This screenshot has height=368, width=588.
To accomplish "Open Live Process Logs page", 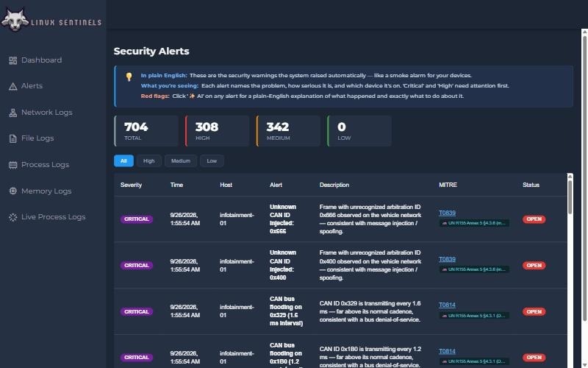I will (53, 216).
